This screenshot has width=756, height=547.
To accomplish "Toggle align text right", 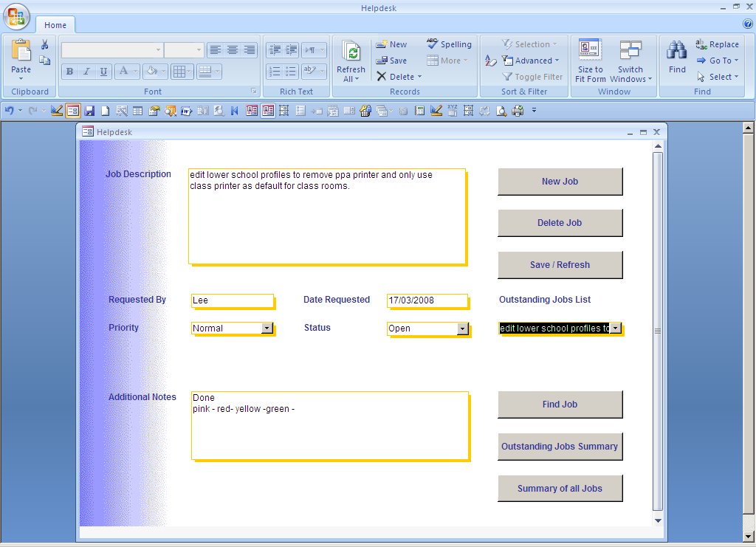I will pos(250,50).
